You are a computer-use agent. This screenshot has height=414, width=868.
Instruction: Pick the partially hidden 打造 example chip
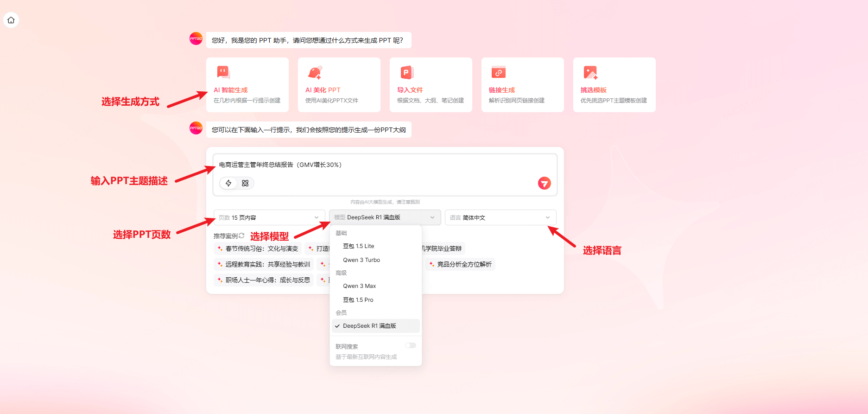tap(317, 248)
